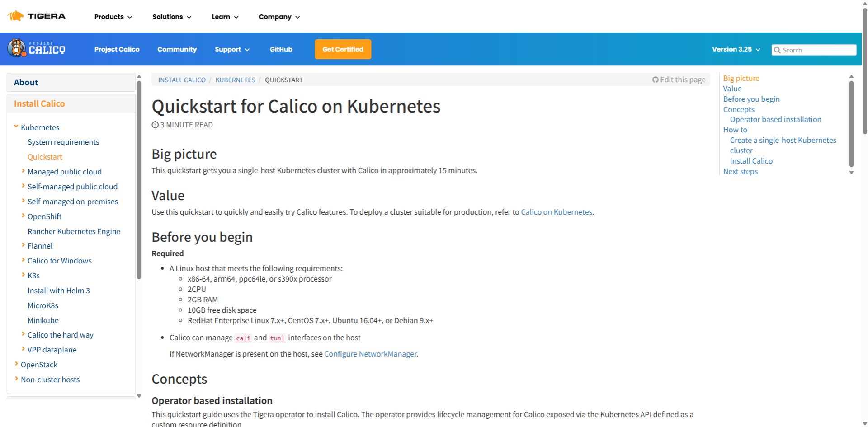
Task: Expand Managed public cloud section
Action: [23, 171]
